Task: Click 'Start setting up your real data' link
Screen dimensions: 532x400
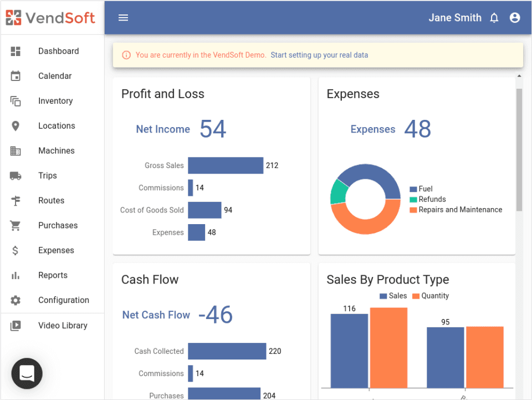Action: coord(319,55)
